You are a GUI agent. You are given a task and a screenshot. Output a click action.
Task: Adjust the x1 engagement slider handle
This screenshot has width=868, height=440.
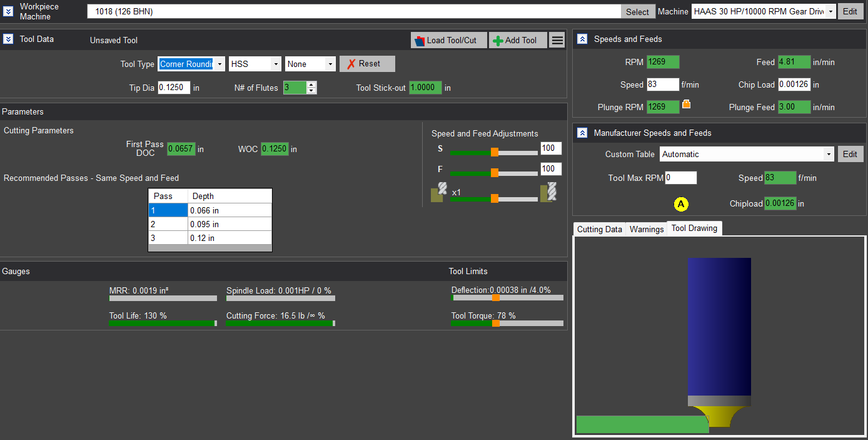click(x=495, y=198)
